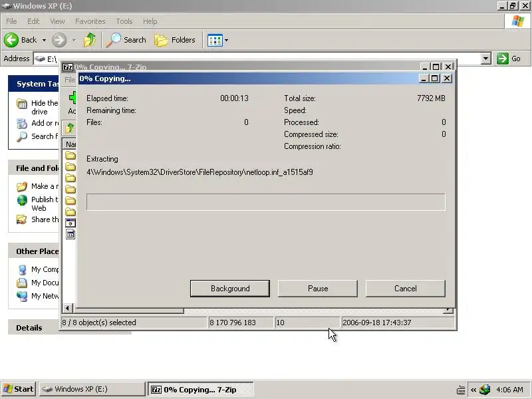
Task: Select the first folder in 7-Zip list
Action: (x=70, y=156)
